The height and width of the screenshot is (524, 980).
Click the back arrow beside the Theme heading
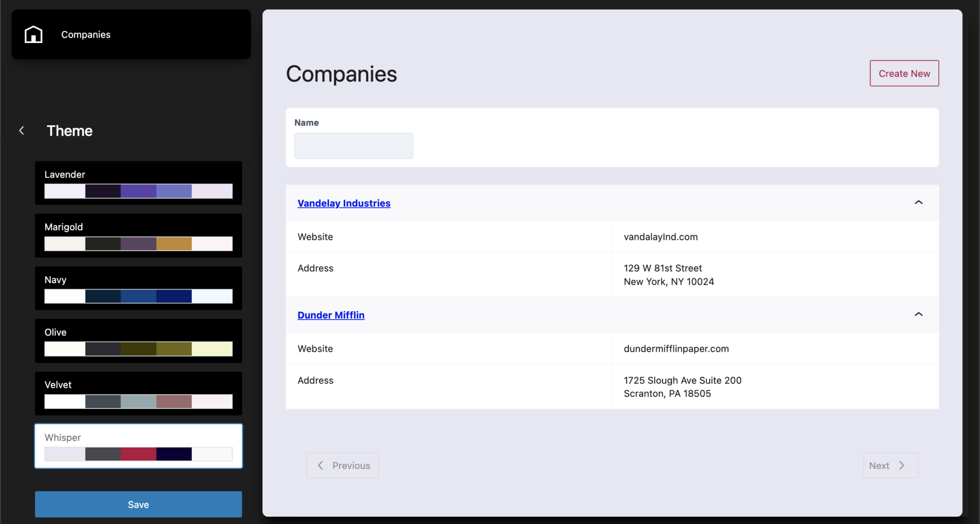[x=22, y=130]
